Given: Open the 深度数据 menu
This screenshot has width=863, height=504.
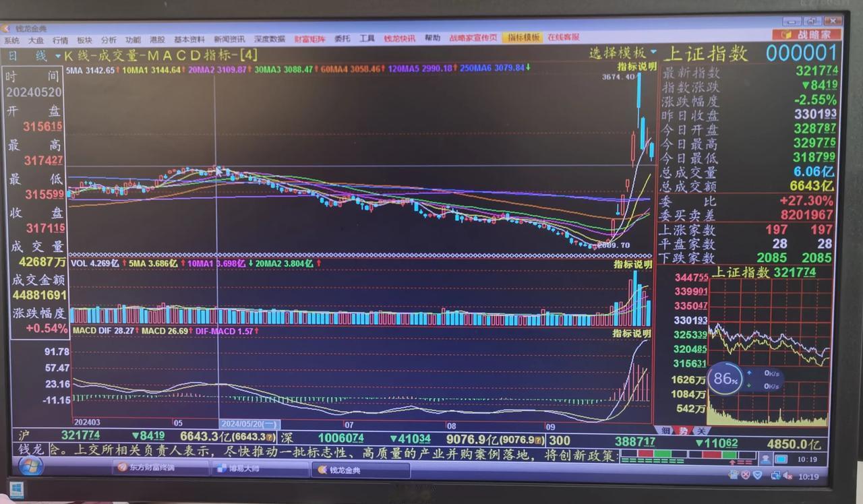Looking at the screenshot, I should coord(270,39).
